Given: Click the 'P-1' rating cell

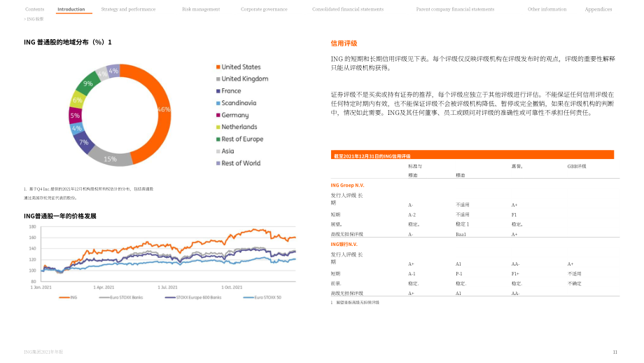Looking at the screenshot, I should coord(458,274).
